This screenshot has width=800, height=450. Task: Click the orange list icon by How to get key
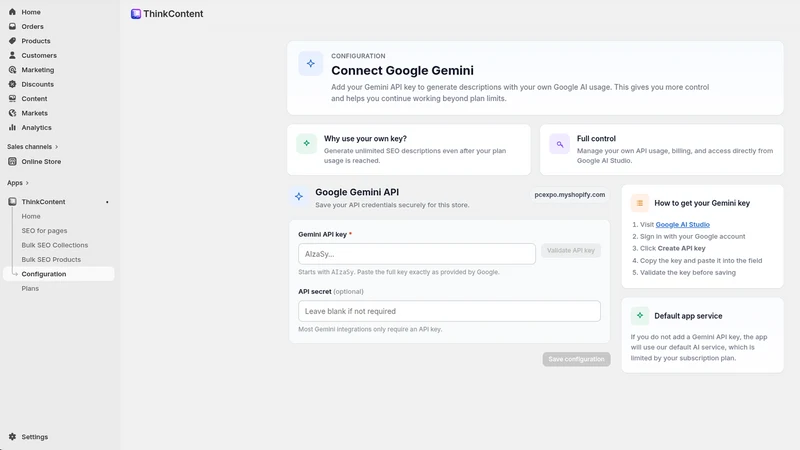click(x=640, y=203)
